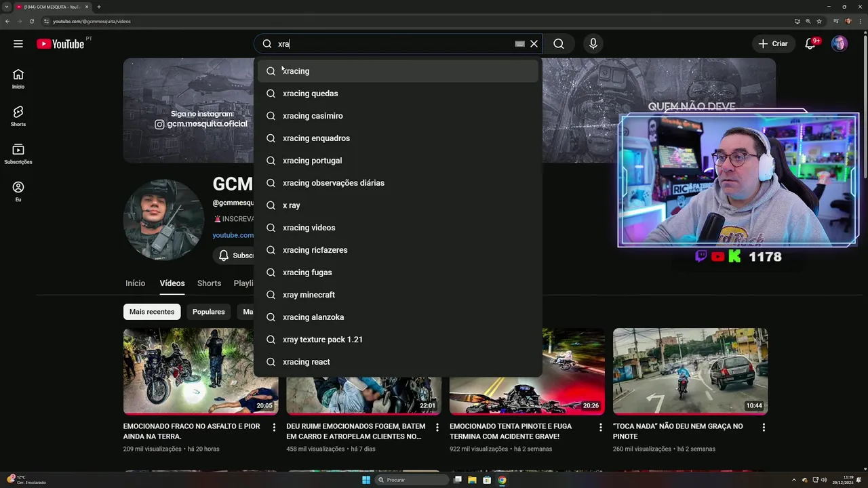The image size is (868, 488).
Task: Click the channel subscription bell button
Action: pos(233,256)
